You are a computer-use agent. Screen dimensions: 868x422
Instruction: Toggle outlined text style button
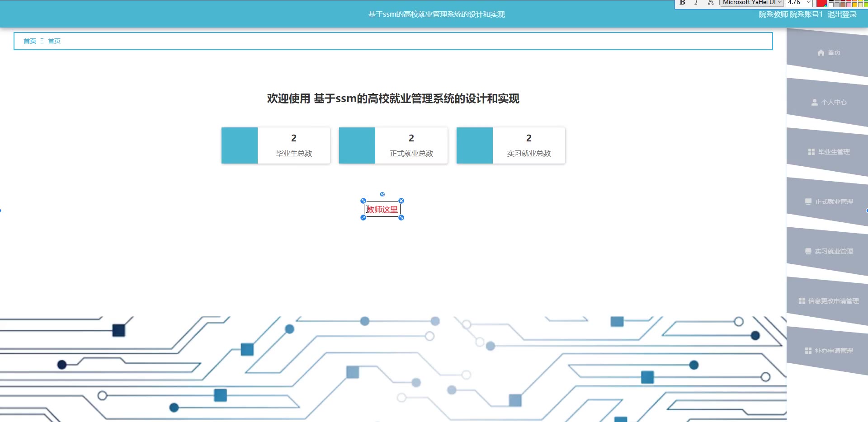point(711,2)
